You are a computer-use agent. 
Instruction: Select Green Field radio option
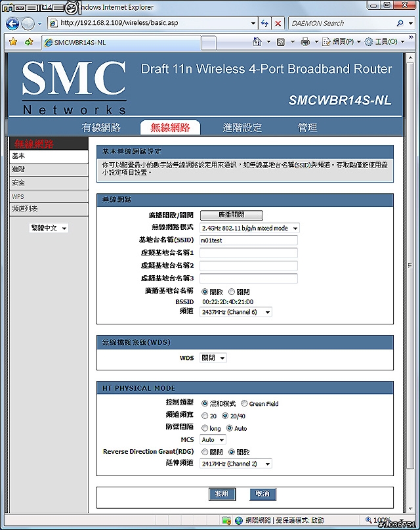pyautogui.click(x=244, y=403)
